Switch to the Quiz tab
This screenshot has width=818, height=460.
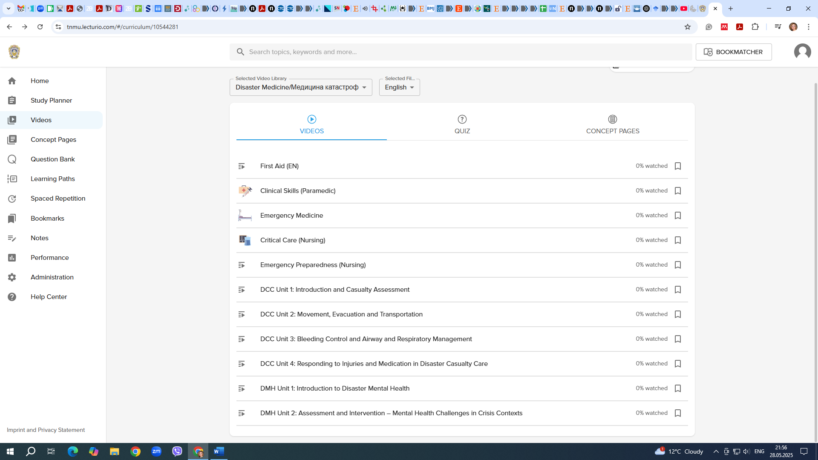pyautogui.click(x=462, y=125)
